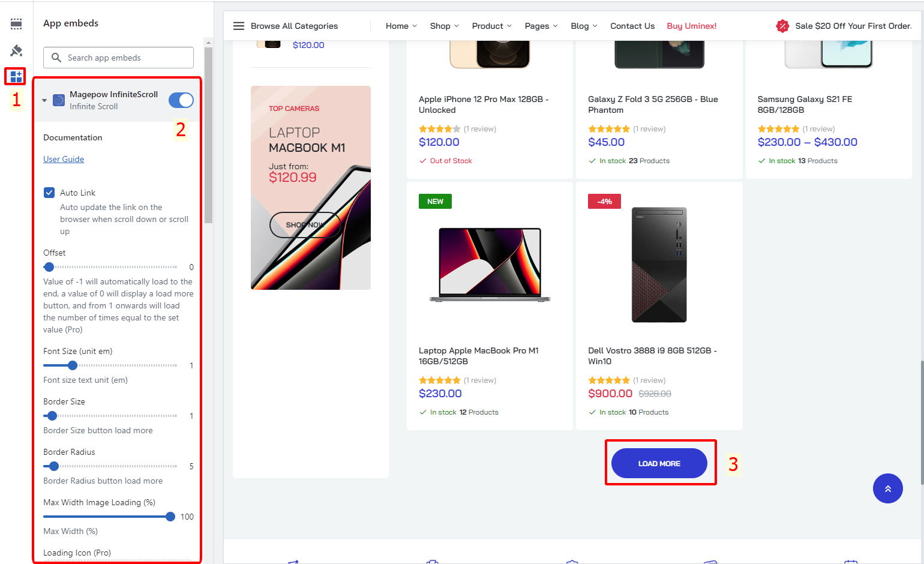Click the Magepow InfiniteScroll app icon
The height and width of the screenshot is (564, 924).
(59, 100)
